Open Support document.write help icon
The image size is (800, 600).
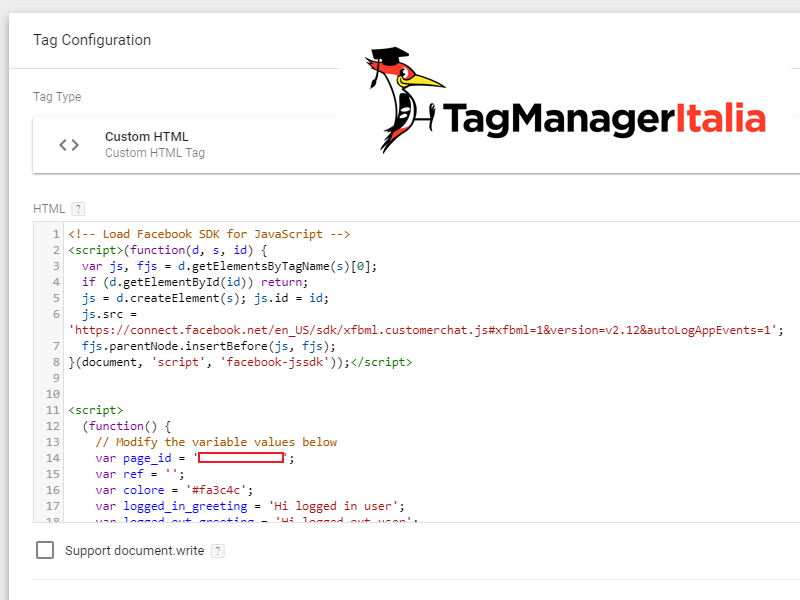coord(218,551)
